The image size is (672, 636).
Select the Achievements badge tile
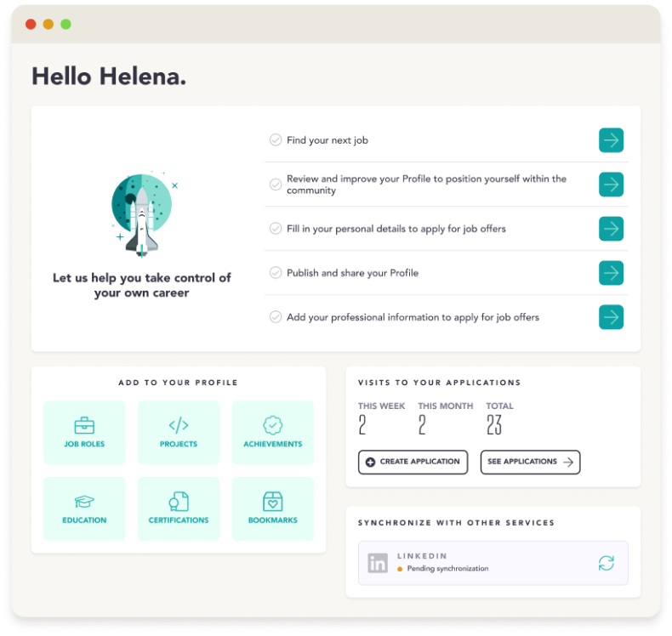point(273,433)
